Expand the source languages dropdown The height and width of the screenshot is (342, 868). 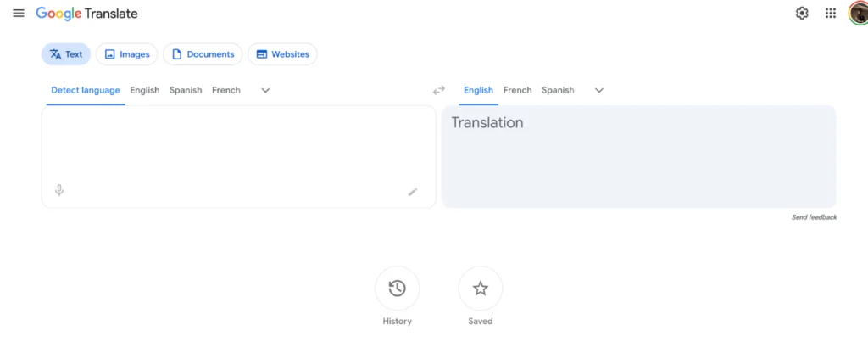click(265, 90)
